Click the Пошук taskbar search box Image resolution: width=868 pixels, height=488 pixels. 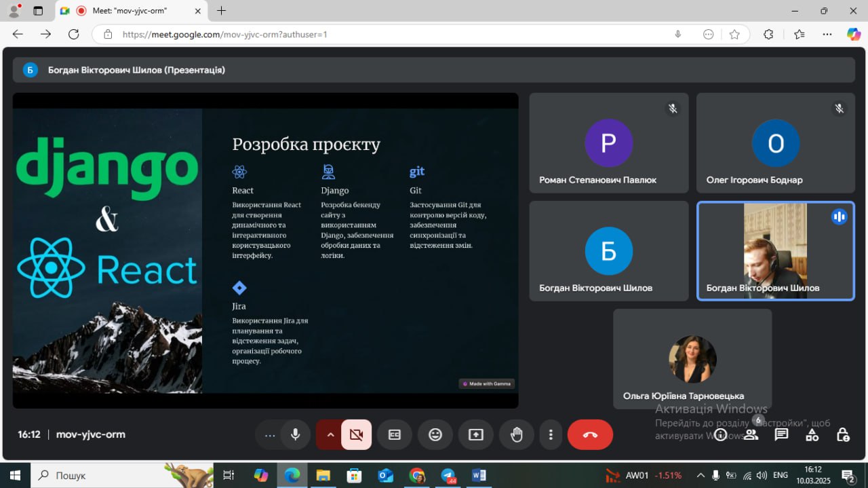122,475
